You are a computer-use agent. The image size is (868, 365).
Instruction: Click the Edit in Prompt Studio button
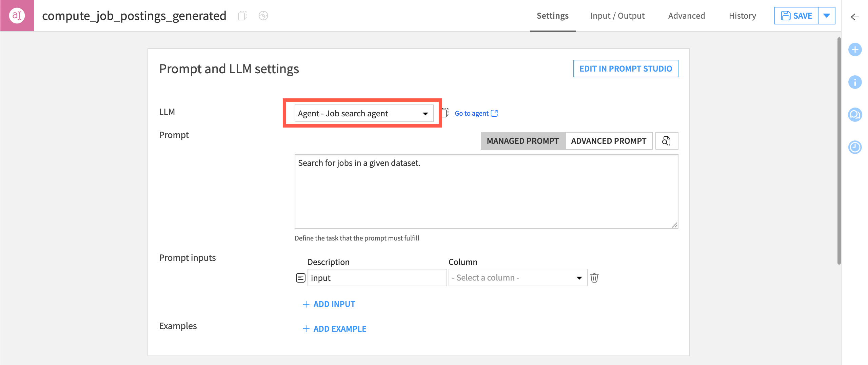click(626, 69)
